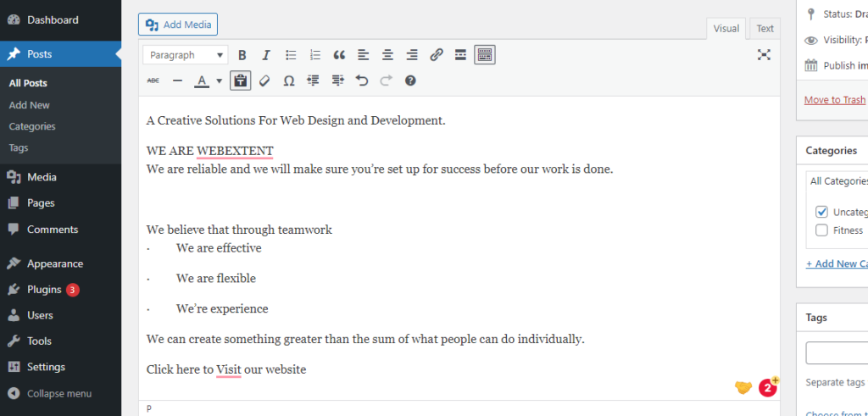868x416 pixels.
Task: Align text right
Action: [412, 55]
